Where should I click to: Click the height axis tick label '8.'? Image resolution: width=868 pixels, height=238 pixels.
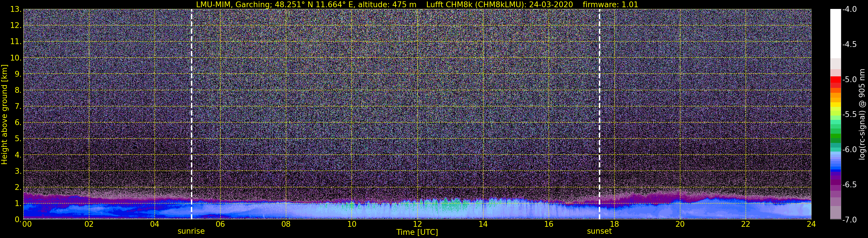18,90
